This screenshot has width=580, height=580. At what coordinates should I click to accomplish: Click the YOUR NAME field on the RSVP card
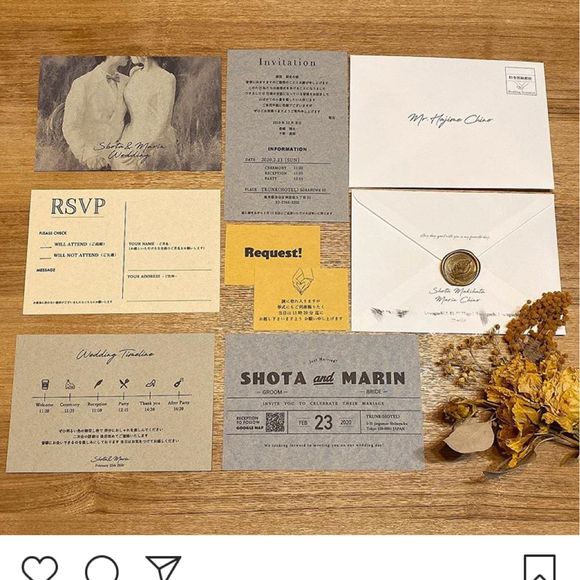[169, 257]
